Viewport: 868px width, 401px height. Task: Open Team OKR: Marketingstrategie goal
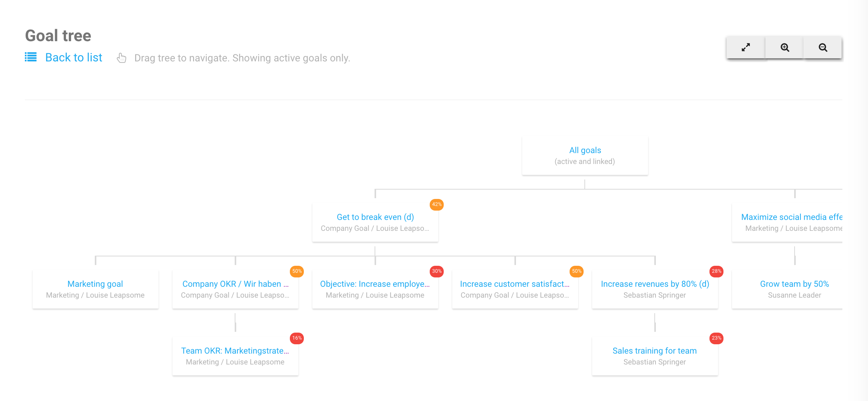coord(235,351)
